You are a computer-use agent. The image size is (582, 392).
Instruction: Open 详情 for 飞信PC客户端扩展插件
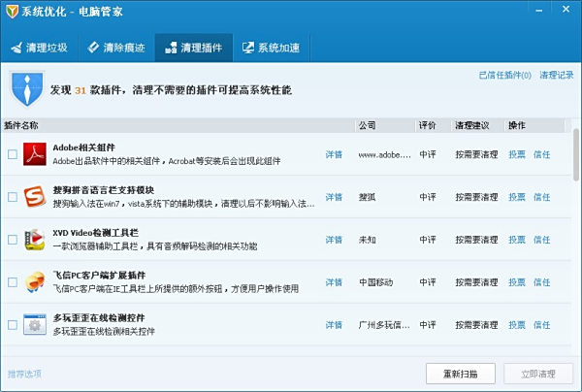334,282
